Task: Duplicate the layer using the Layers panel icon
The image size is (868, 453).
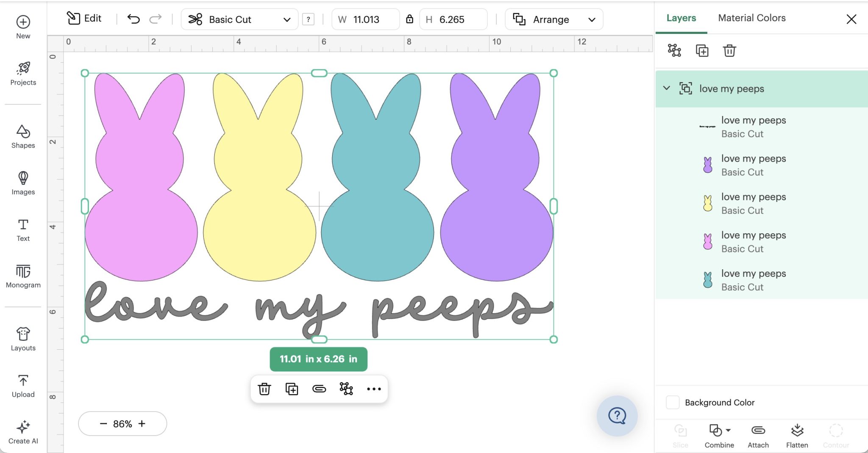Action: 702,51
